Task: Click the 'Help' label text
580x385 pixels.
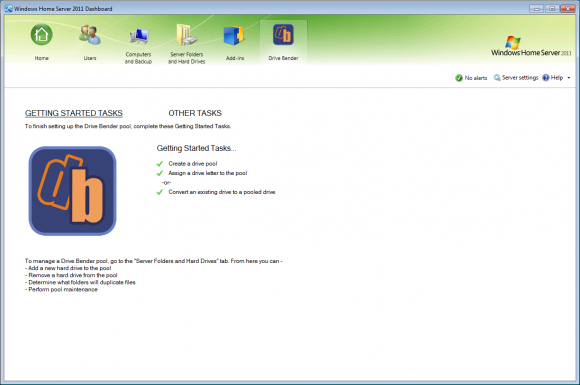Action: [x=557, y=77]
